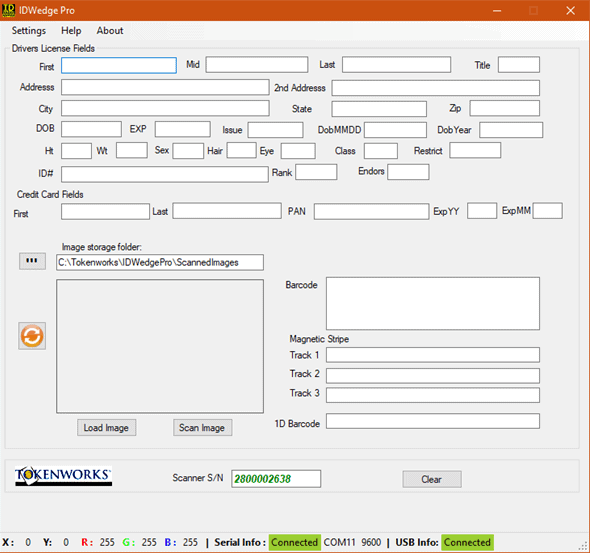Click the DobYear field
Viewport: 593px width, 556px height.
511,130
